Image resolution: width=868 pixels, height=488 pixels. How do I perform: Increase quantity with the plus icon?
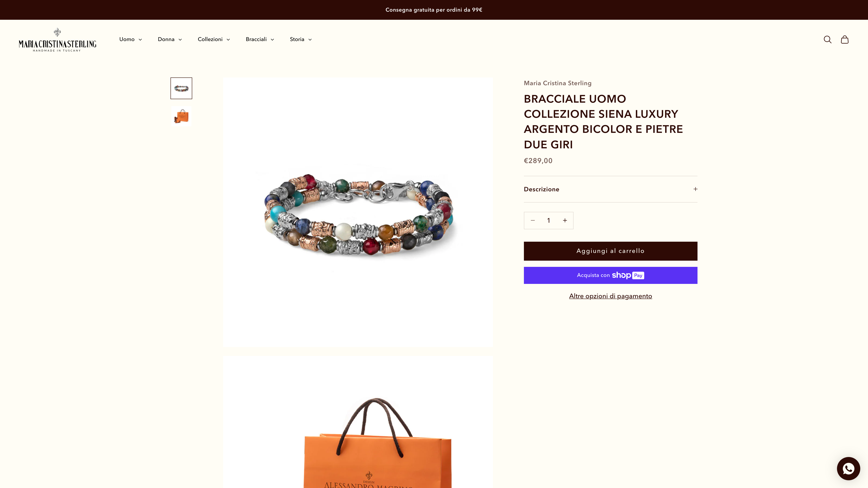(565, 221)
